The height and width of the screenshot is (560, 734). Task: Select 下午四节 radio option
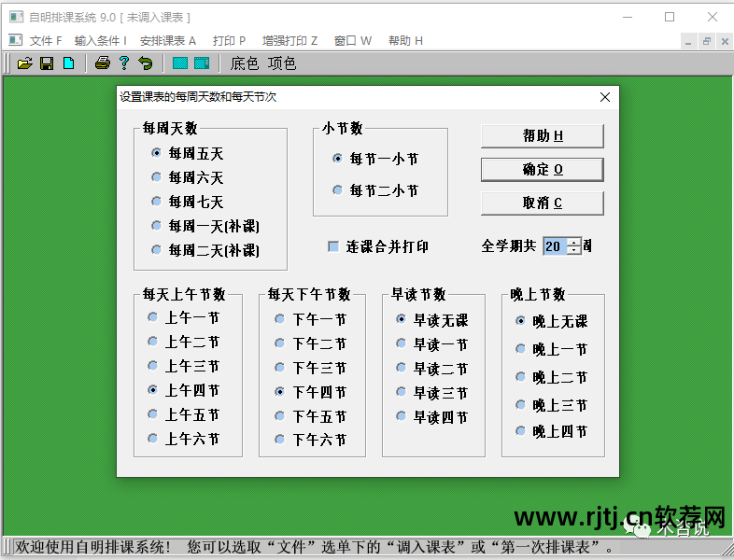311,392
